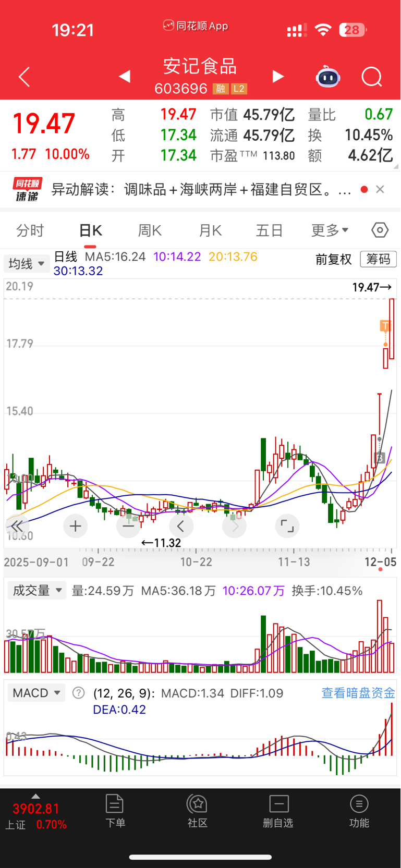
Task: Switch to 五日 tab
Action: [270, 230]
